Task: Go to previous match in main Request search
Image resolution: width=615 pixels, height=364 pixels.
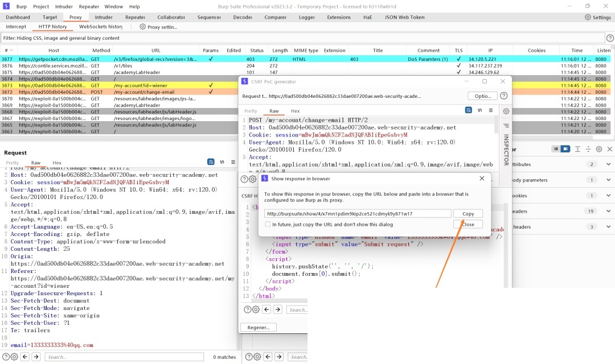Action: coord(25,357)
